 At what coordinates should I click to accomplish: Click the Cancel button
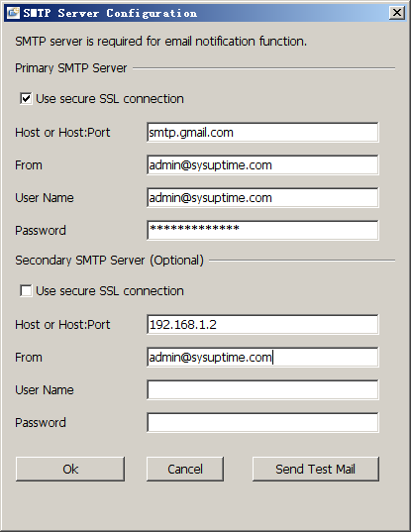(x=185, y=469)
